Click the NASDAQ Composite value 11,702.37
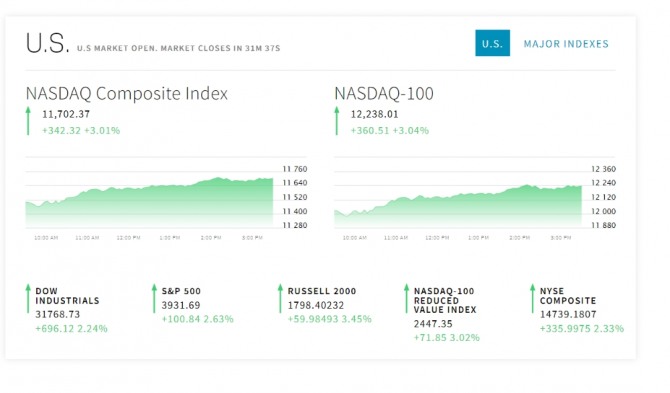 pos(66,114)
